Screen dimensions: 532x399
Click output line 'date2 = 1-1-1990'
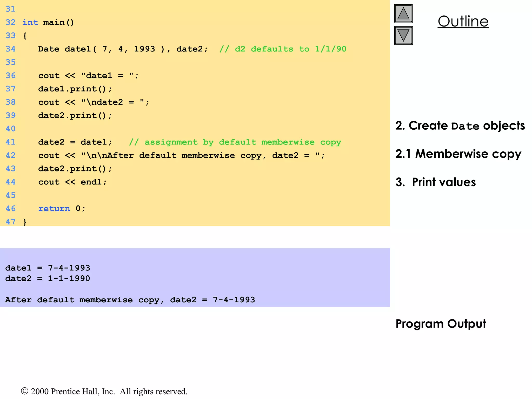coord(48,278)
